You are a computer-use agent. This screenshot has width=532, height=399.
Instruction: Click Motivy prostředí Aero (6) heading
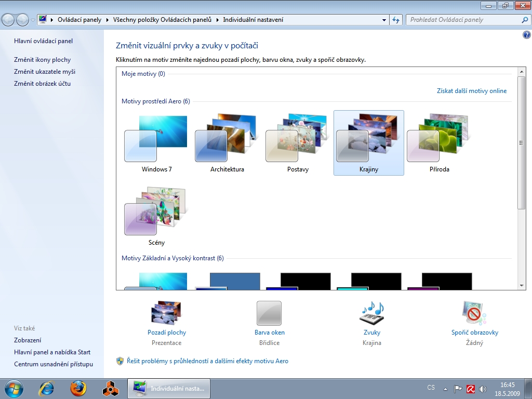coord(156,101)
